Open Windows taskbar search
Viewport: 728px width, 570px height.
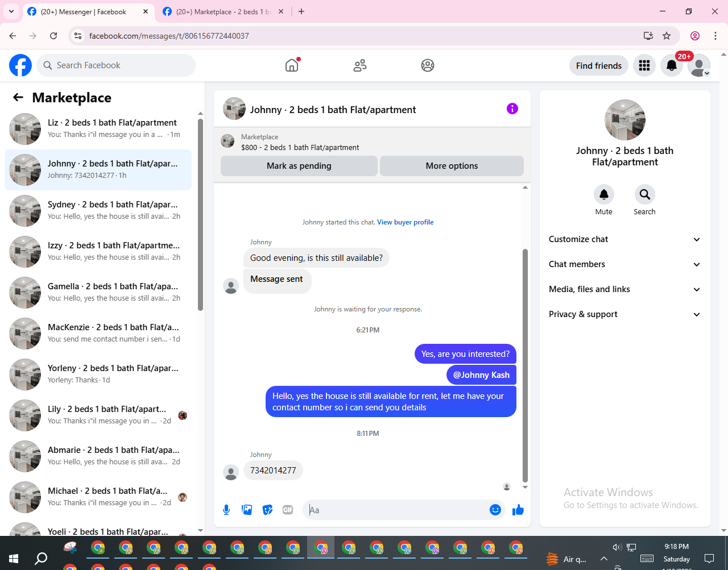(41, 559)
